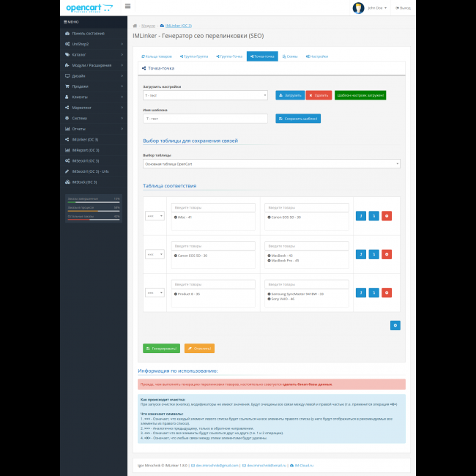The width and height of the screenshot is (476, 476).
Task: Remove MacBook Pro - 45 item
Action: tap(269, 260)
